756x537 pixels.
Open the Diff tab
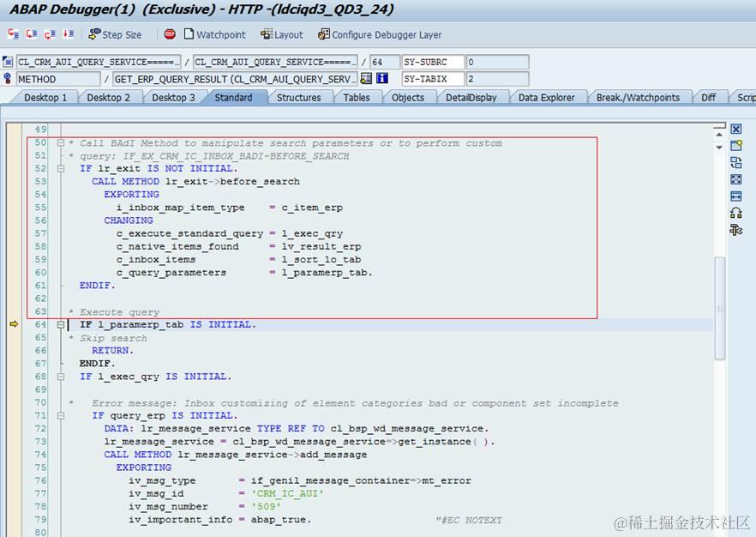pos(709,98)
